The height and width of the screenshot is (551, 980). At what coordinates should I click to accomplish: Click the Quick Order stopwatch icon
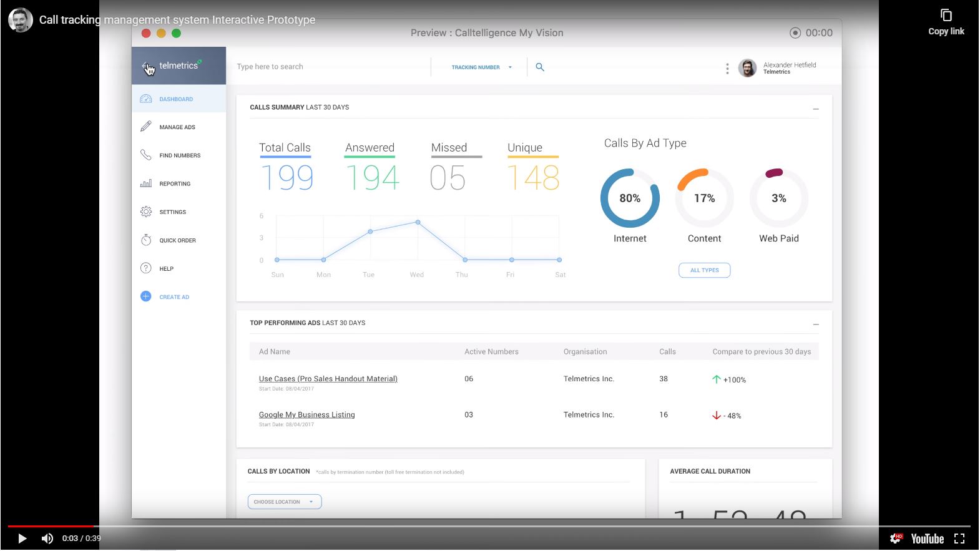pos(145,240)
